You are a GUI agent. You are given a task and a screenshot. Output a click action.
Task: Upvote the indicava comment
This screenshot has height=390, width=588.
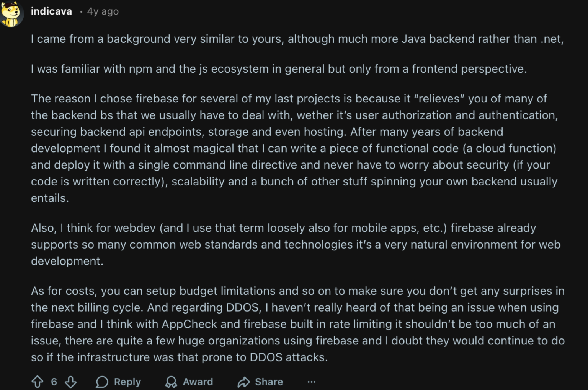(x=38, y=382)
